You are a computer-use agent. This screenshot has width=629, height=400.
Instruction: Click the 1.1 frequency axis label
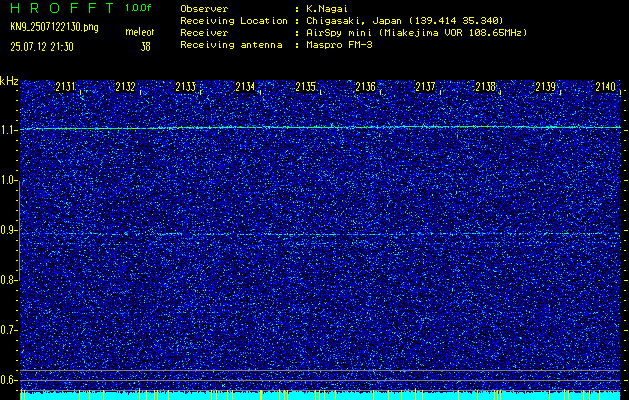[7, 130]
